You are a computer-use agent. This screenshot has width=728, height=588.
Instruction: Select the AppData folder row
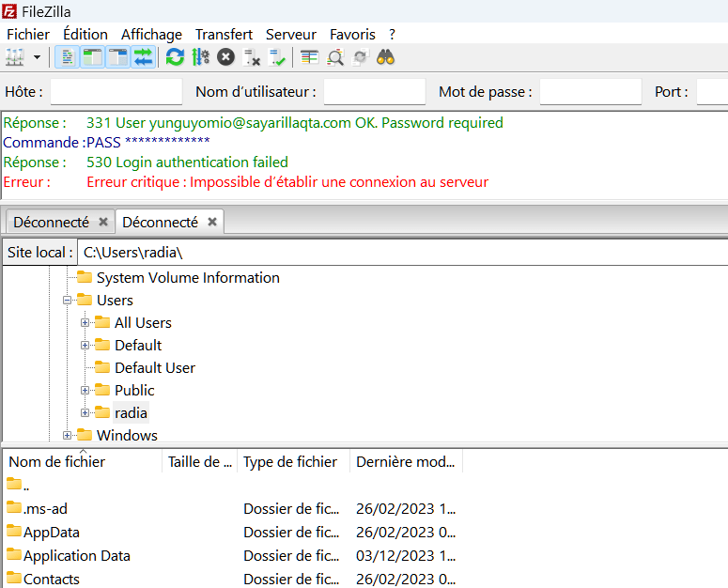234,533
